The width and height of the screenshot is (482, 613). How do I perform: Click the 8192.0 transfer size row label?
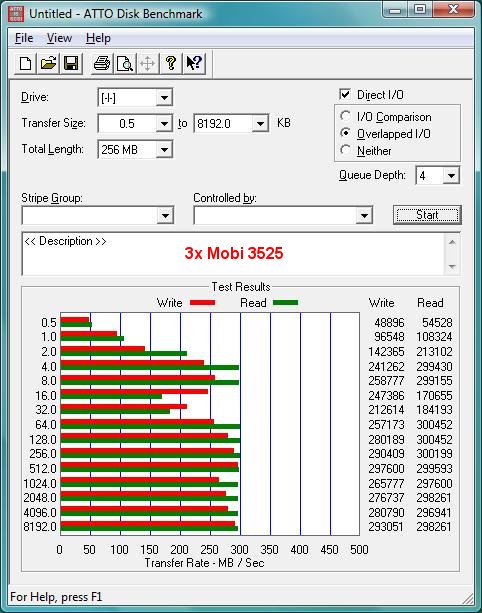pos(40,527)
